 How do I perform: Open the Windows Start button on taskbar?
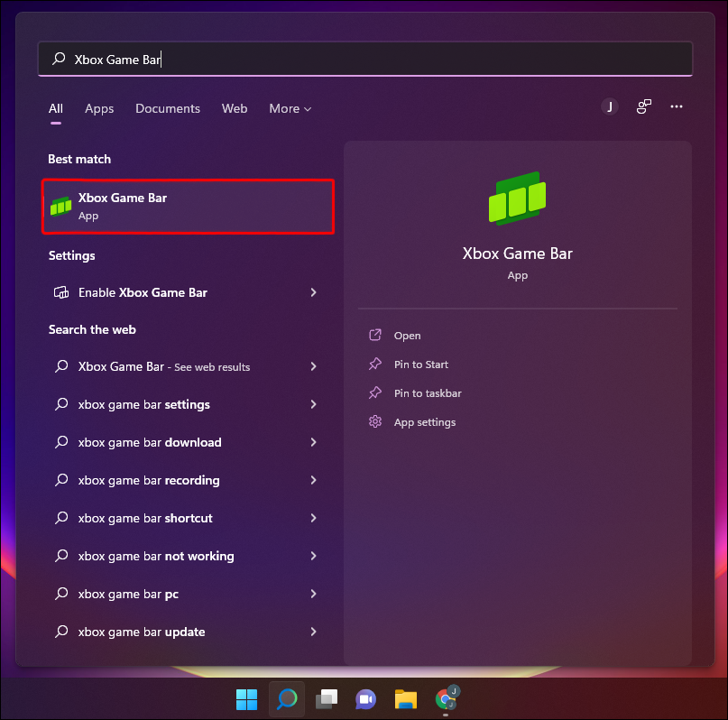(x=246, y=699)
